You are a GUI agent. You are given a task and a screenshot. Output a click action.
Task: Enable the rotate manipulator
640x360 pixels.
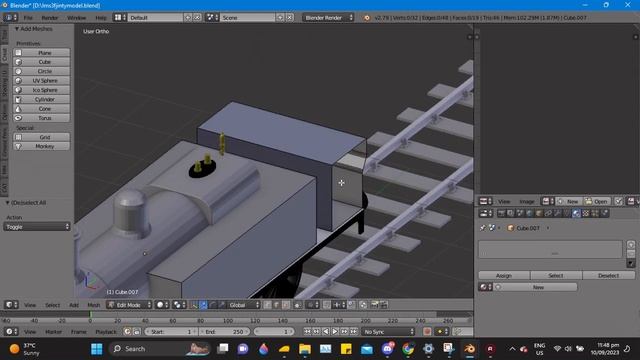[213, 305]
